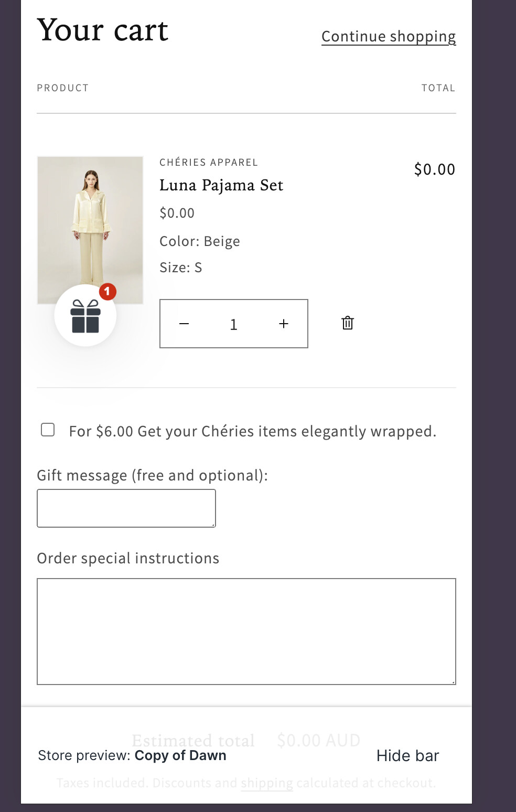The image size is (516, 812).
Task: Focus the quantity number field
Action: pos(234,324)
